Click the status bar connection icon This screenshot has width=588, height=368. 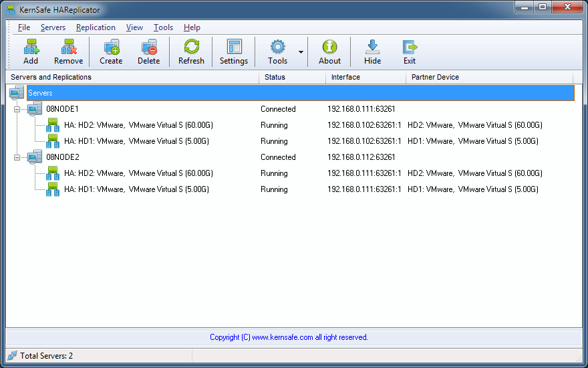pos(12,355)
